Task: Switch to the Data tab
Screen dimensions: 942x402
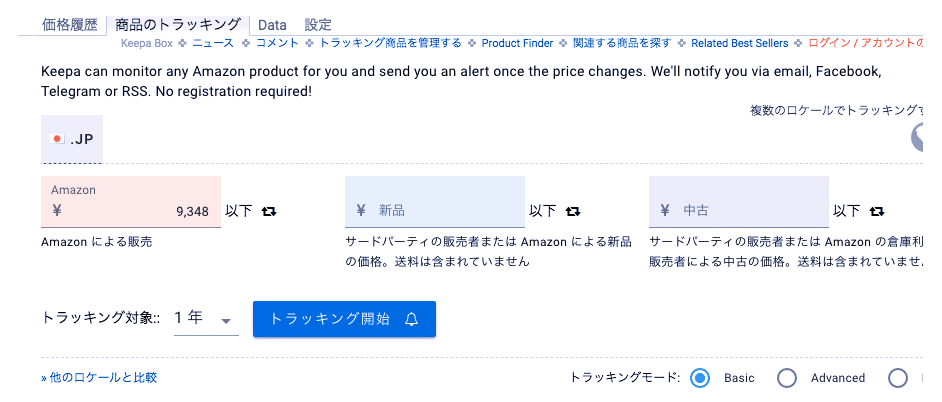Action: click(272, 24)
